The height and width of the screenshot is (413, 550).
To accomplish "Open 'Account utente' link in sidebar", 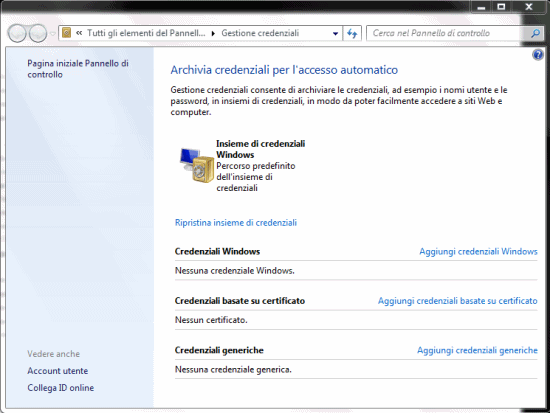I will (x=58, y=371).
